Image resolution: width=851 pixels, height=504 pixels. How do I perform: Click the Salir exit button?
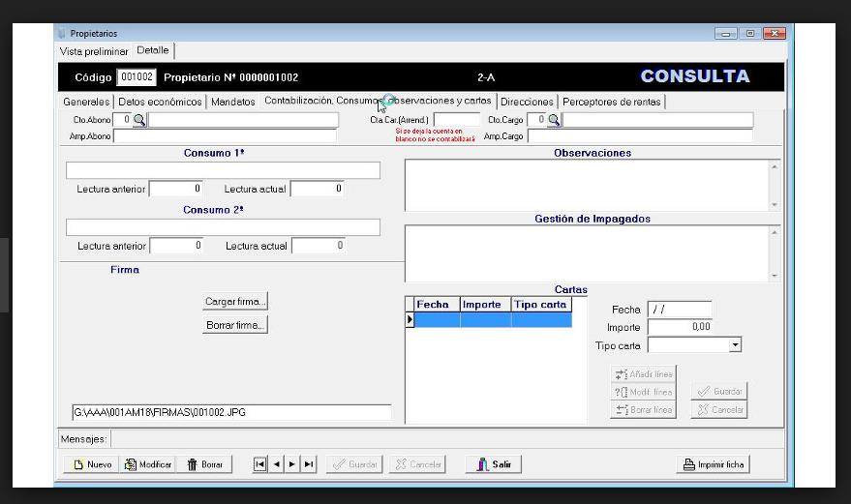click(x=494, y=464)
